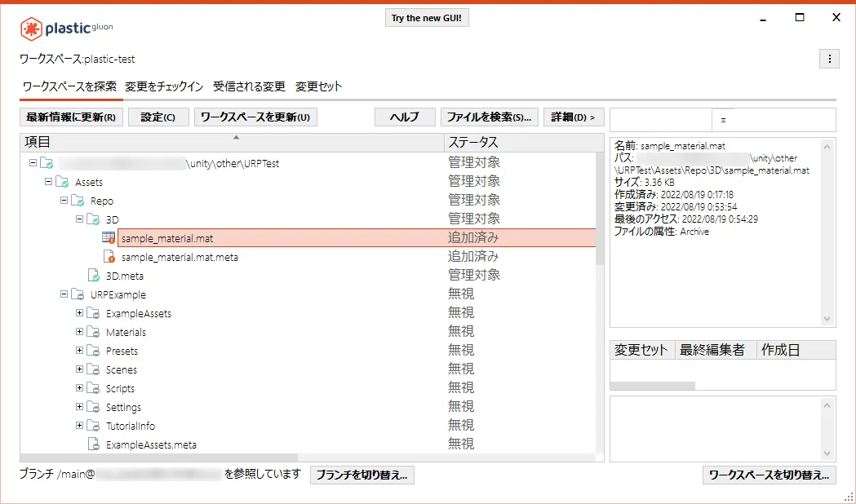Screen dimensions: 856x504
Task: Switch to 受信される変更 tab
Action: click(250, 86)
